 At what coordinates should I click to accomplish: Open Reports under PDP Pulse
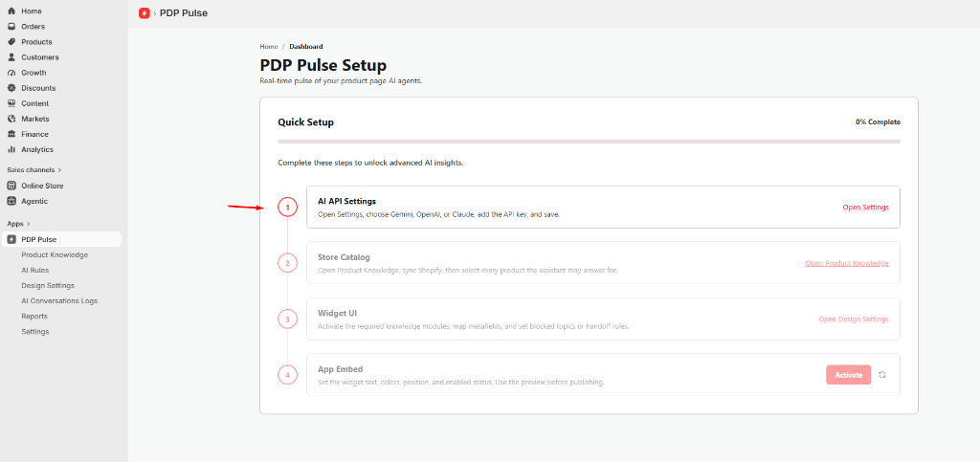(34, 317)
